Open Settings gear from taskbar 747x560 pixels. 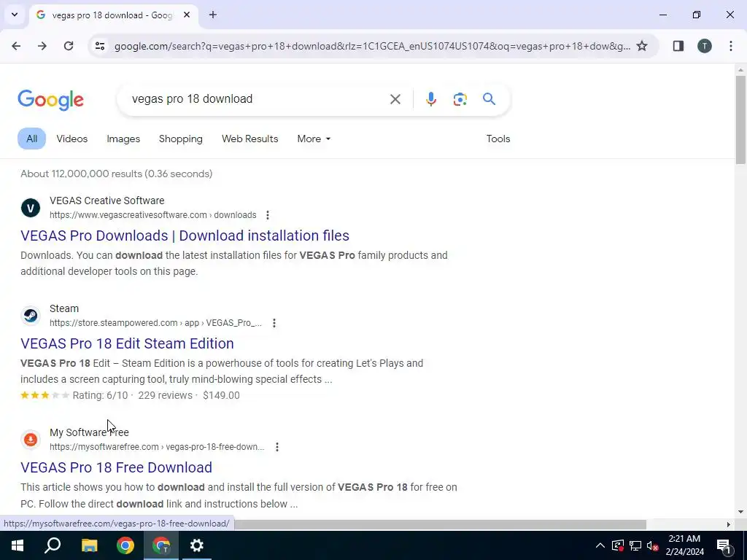197,545
